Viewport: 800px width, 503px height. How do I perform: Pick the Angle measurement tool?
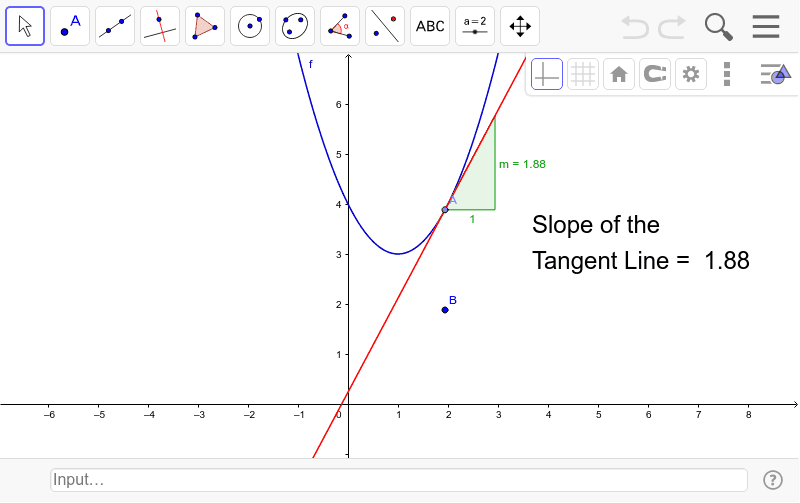coord(340,26)
